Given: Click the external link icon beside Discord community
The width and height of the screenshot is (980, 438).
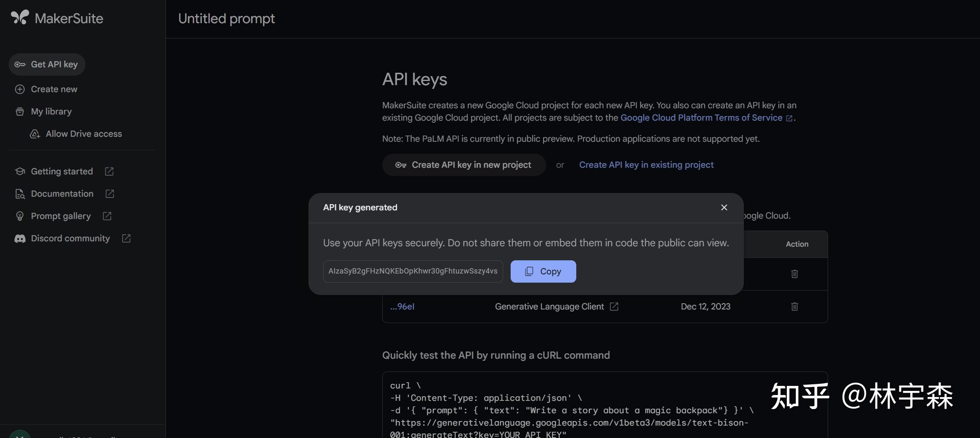Looking at the screenshot, I should pyautogui.click(x=126, y=238).
